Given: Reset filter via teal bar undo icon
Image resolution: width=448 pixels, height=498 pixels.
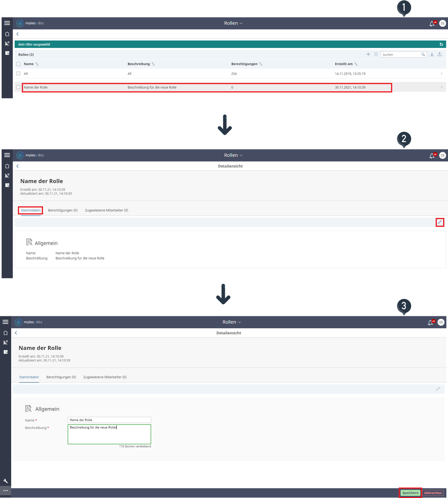Looking at the screenshot, I should point(441,44).
